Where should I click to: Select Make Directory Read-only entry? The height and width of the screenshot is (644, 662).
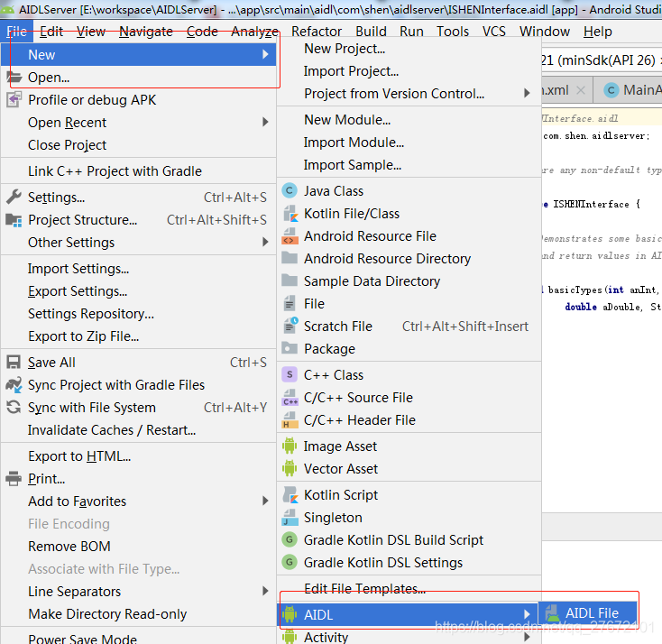pyautogui.click(x=139, y=613)
